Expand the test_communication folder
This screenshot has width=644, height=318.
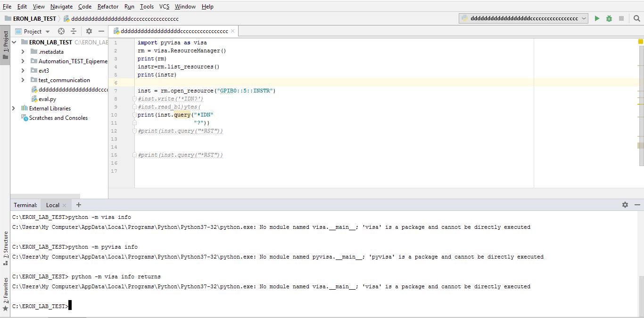click(x=23, y=80)
